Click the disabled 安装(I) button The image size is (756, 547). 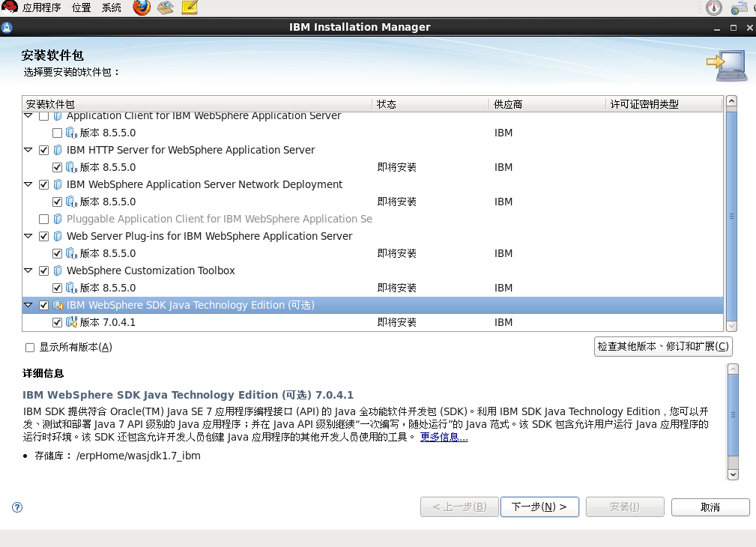(x=625, y=507)
